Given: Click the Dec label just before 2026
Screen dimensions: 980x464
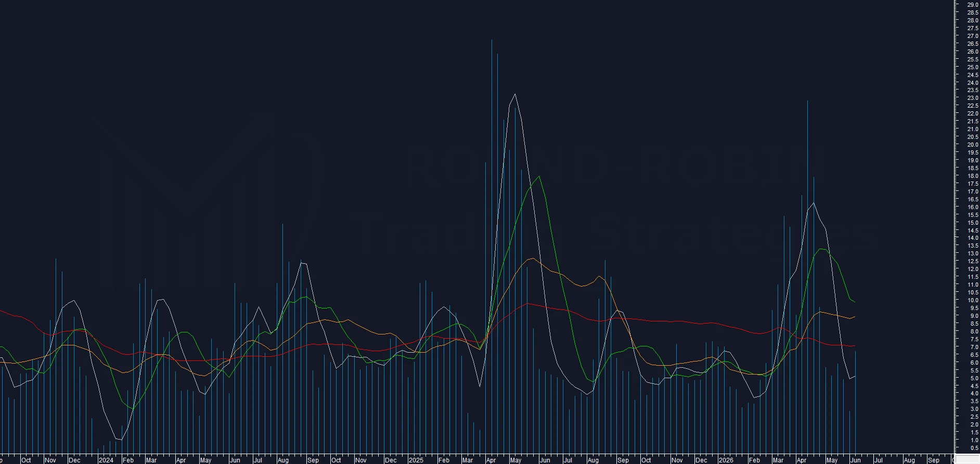Looking at the screenshot, I should pyautogui.click(x=701, y=460).
